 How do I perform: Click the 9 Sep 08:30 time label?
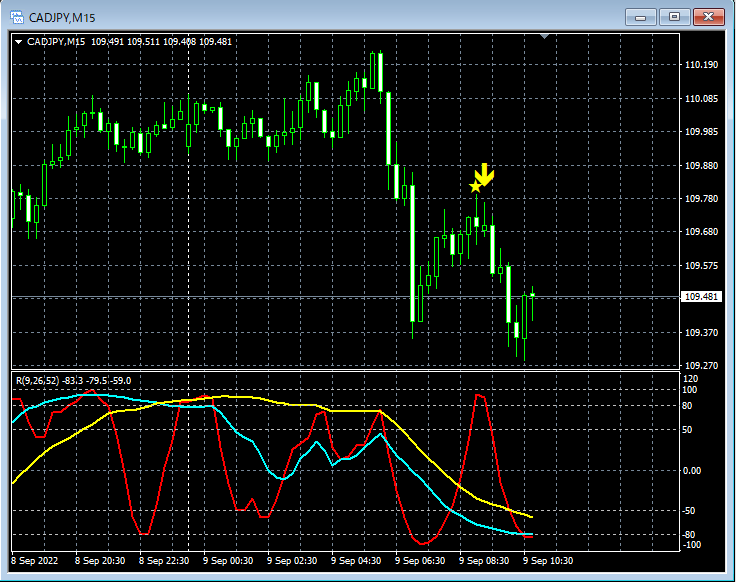coord(484,561)
